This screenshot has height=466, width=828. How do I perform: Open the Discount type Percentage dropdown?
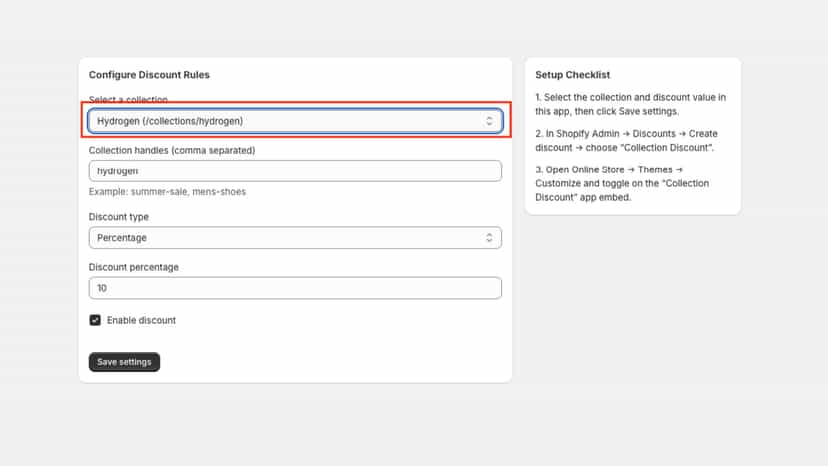tap(295, 238)
